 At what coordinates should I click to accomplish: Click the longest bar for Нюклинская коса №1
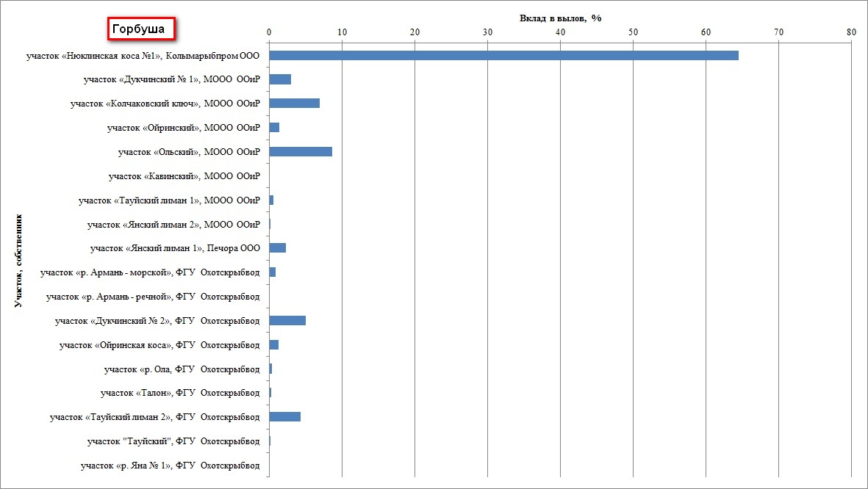point(503,56)
